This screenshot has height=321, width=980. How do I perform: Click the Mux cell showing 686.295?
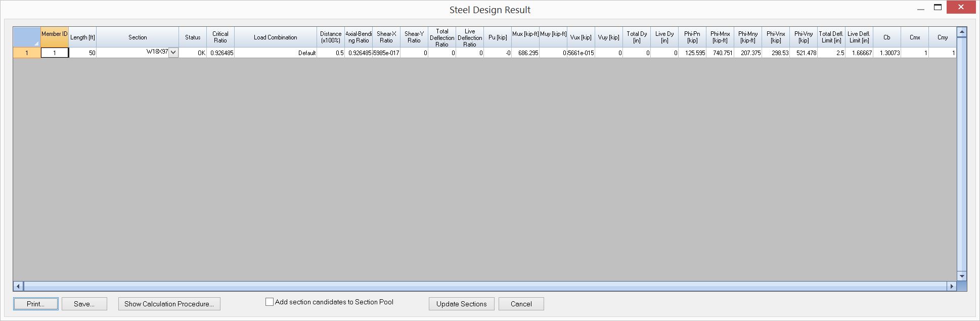point(525,53)
